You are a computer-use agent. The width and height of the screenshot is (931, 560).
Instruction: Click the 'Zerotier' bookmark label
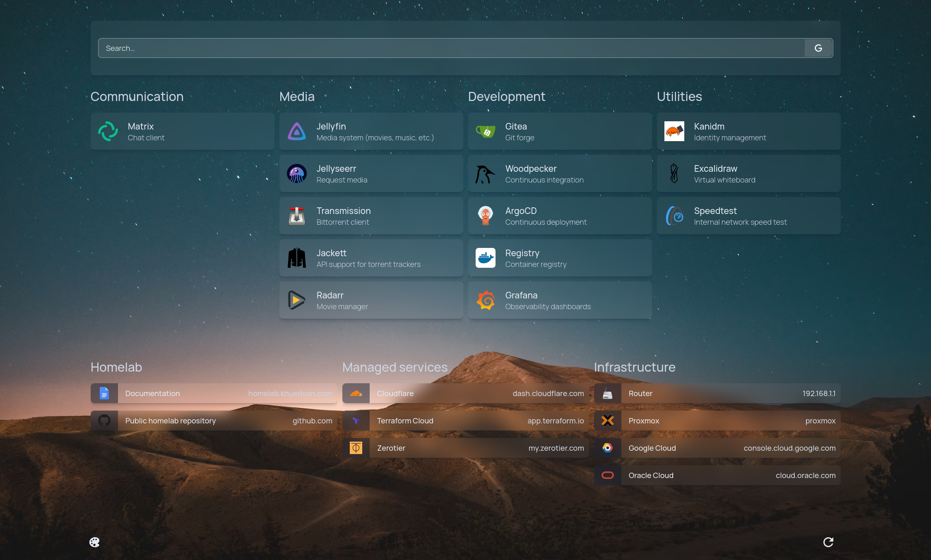point(391,448)
